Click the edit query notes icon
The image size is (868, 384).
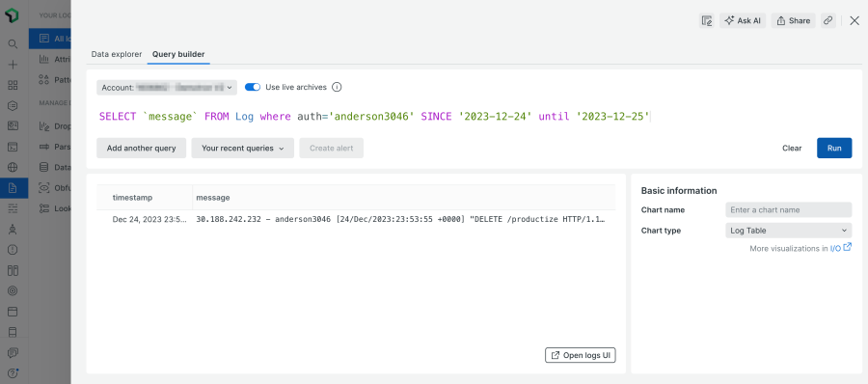tap(706, 20)
